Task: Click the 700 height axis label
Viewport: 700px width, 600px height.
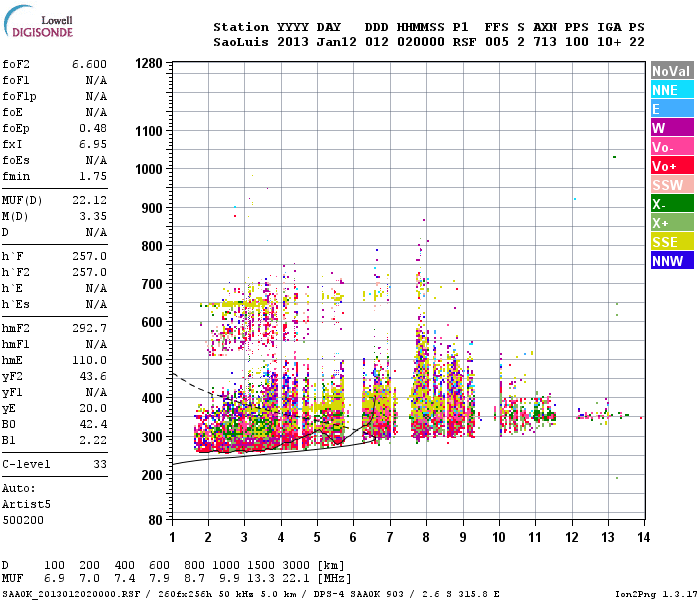Action: [x=152, y=284]
